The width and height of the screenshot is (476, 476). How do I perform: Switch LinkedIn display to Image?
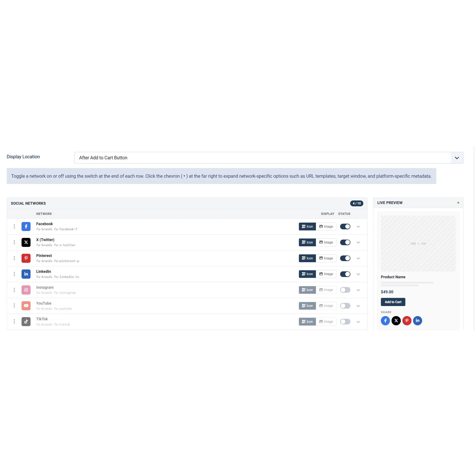coord(326,274)
